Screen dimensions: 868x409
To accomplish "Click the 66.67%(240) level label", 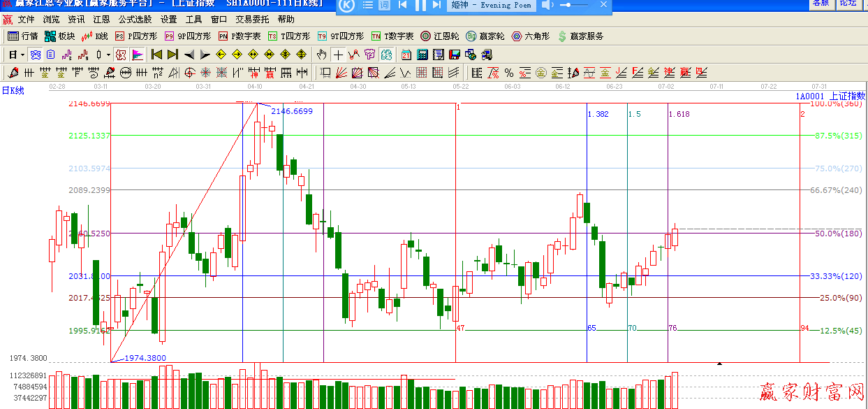I will point(836,190).
